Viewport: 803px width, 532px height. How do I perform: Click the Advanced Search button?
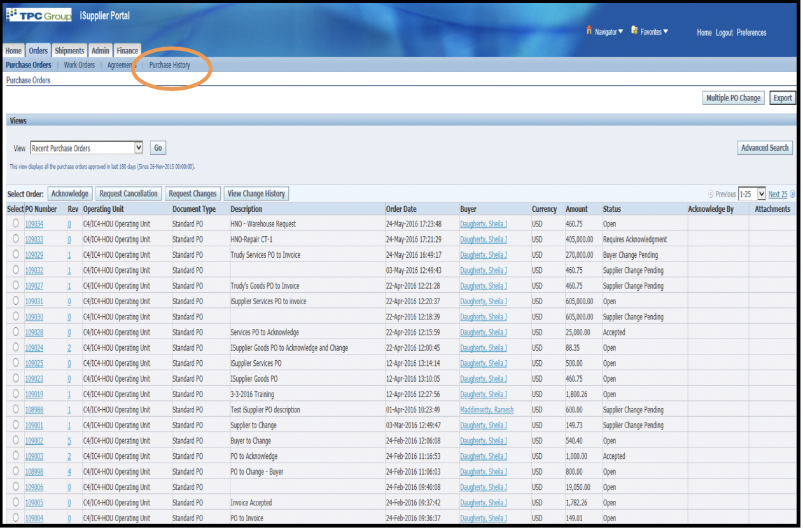(764, 148)
